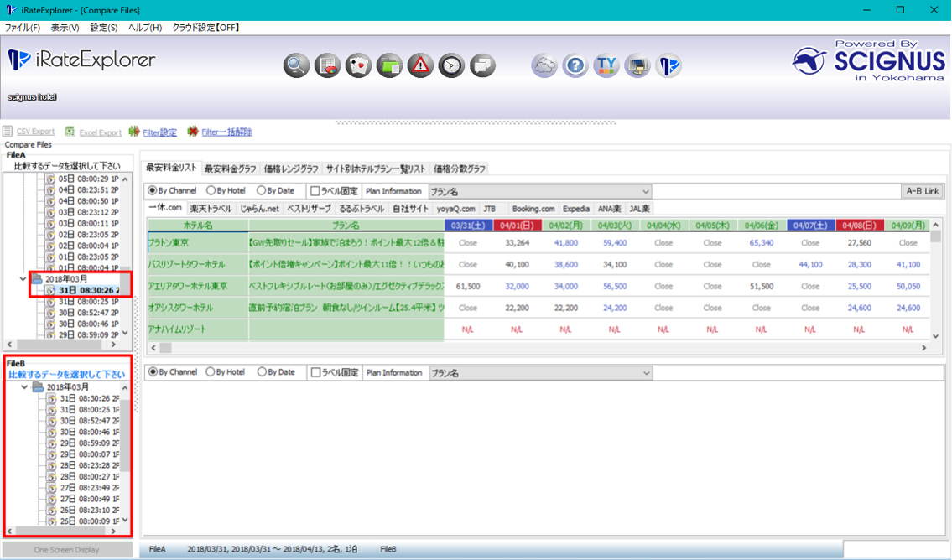Open the 設定(S) menu
The image size is (952, 560).
104,28
